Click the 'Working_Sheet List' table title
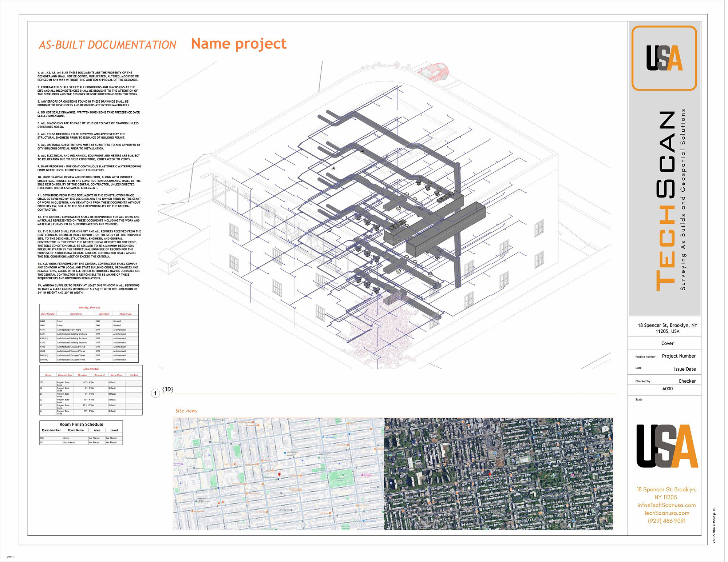Screen dimensions: 728x562 tap(89, 307)
